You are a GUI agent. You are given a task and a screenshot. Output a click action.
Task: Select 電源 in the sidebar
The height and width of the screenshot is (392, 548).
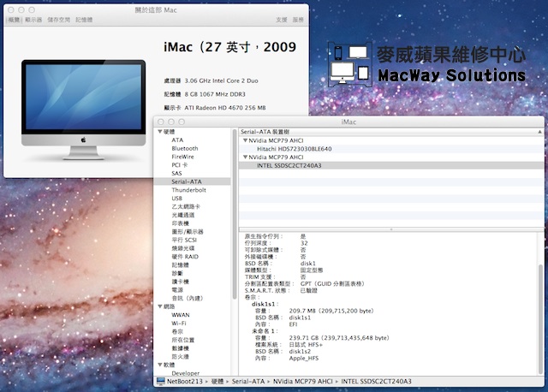[177, 290]
